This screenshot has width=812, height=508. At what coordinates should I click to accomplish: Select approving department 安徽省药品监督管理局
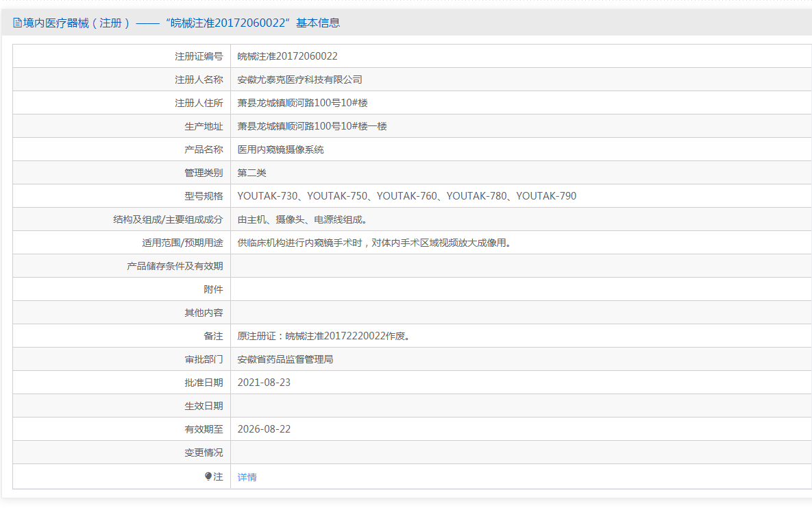pos(285,359)
